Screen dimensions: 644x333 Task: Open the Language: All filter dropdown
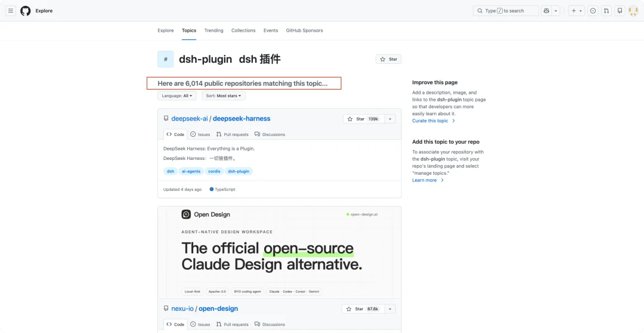tap(177, 96)
